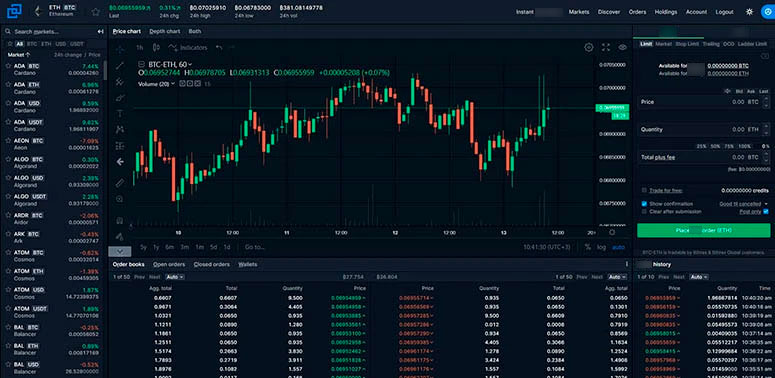Expand the Volume (20) indicator dropdown
Viewport: 775px width, 378px height.
[x=172, y=84]
